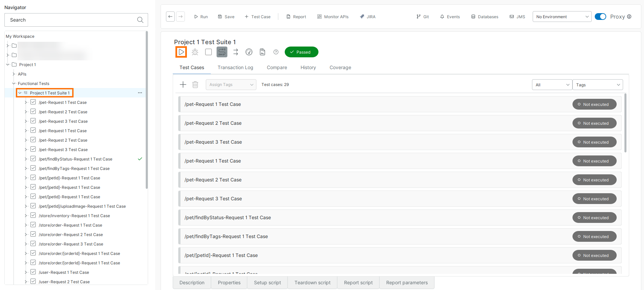Go forward with the right arrow button

pyautogui.click(x=180, y=17)
